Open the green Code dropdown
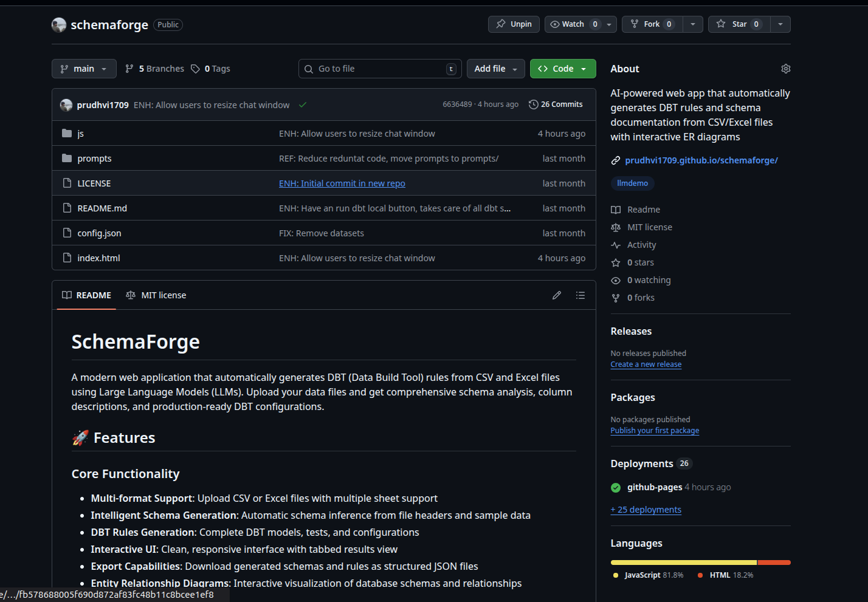 pyautogui.click(x=562, y=69)
